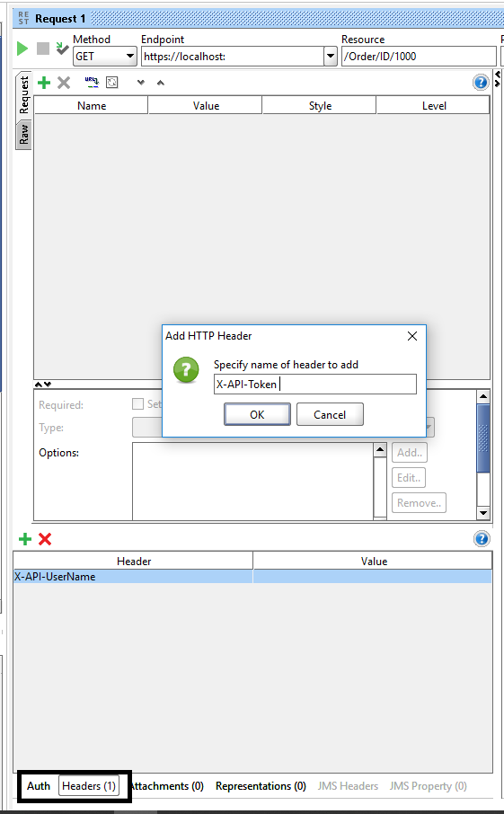504x814 pixels.
Task: Click question mark icon in Add HTTP Header dialog
Action: tap(186, 369)
